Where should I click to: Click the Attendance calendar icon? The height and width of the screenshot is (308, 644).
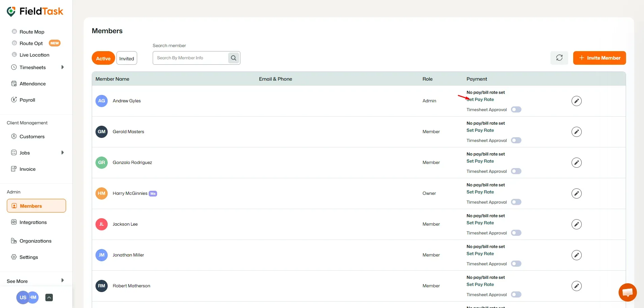(x=14, y=84)
